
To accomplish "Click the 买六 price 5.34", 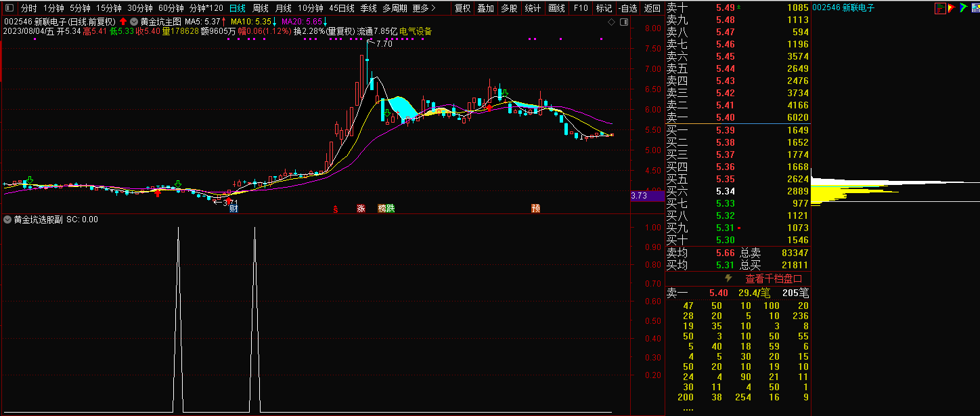I will pos(725,192).
